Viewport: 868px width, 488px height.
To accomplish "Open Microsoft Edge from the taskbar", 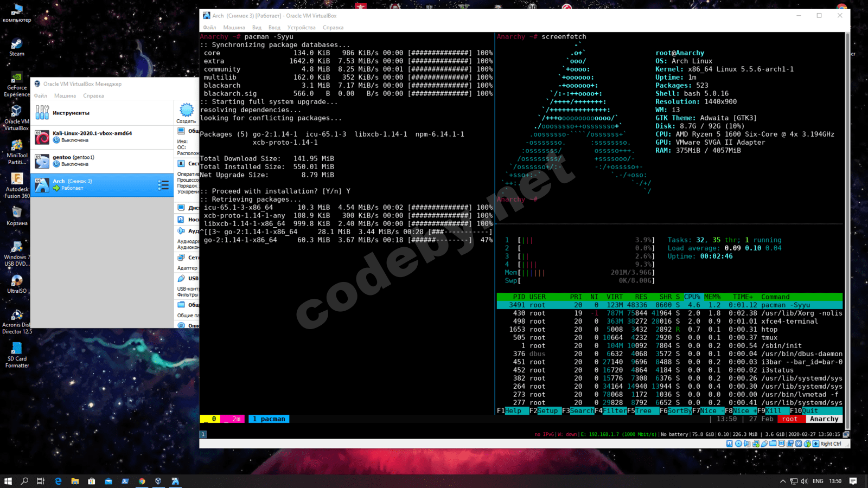I will [58, 481].
